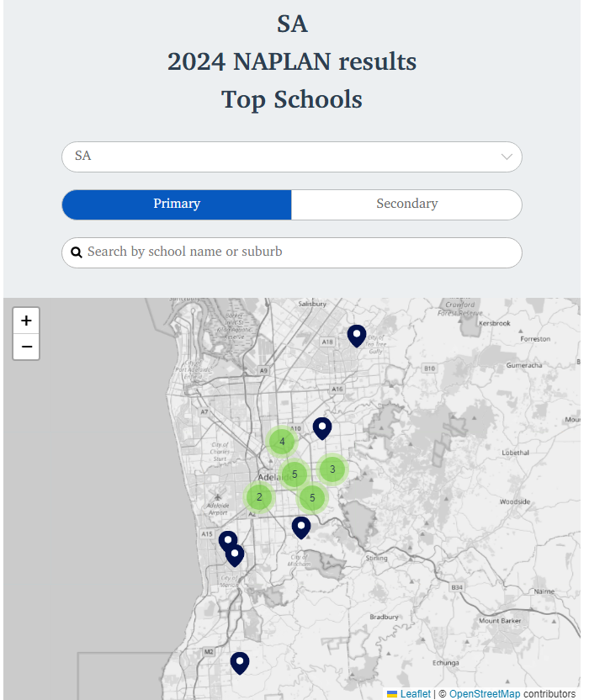Expand the green cluster labeled 3

coord(332,469)
